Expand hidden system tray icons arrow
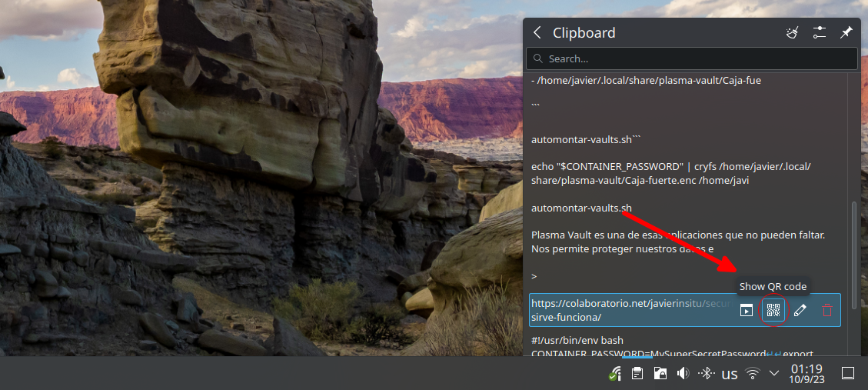The width and height of the screenshot is (868, 390). (x=774, y=373)
